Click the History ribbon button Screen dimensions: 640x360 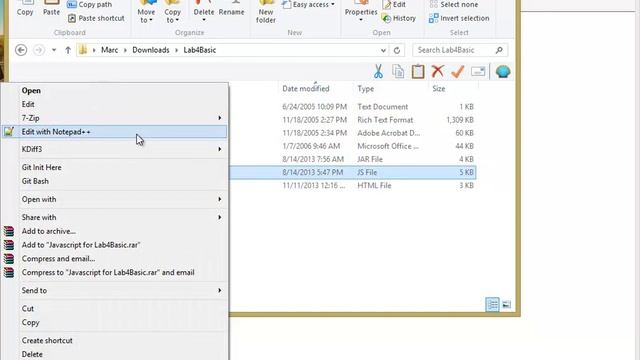tap(398, 18)
